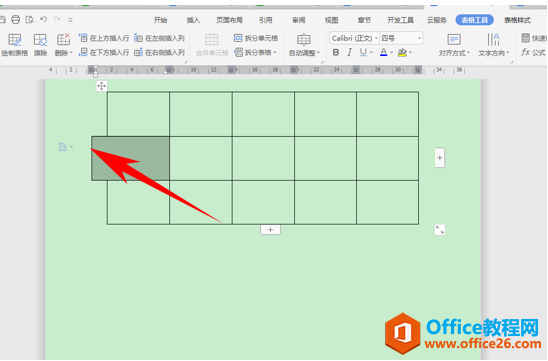The image size is (548, 361).
Task: Open the Section (章节) tab
Action: tap(364, 20)
